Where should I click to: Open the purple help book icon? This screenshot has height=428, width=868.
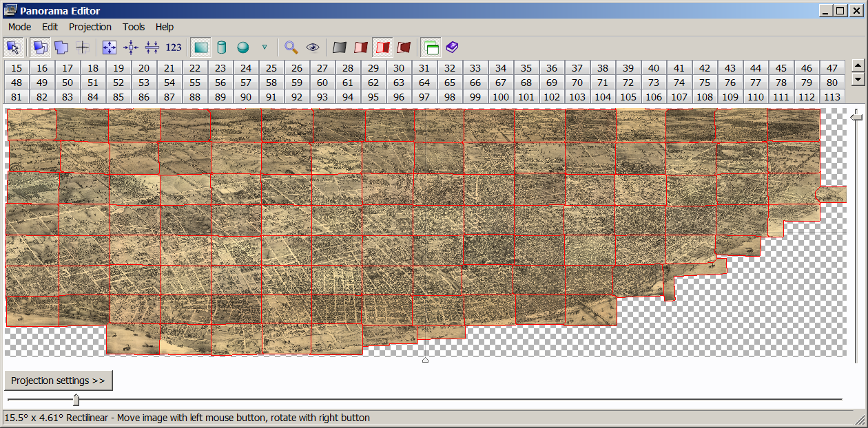coord(452,47)
